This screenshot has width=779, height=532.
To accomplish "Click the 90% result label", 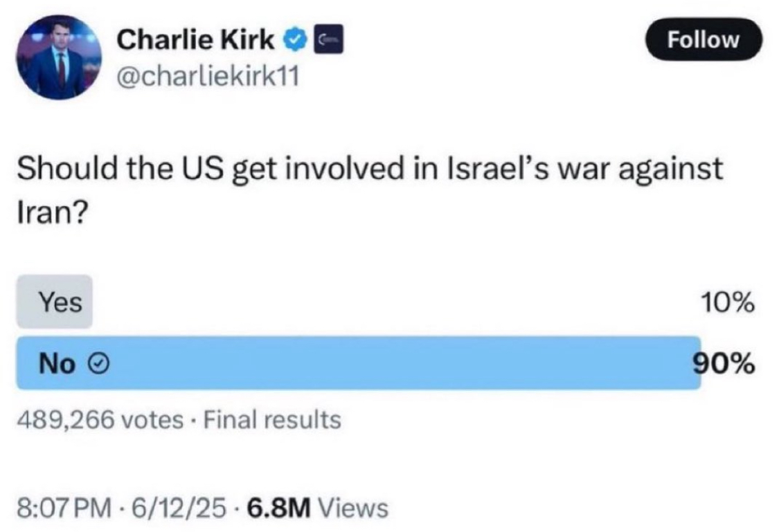I will click(x=726, y=364).
